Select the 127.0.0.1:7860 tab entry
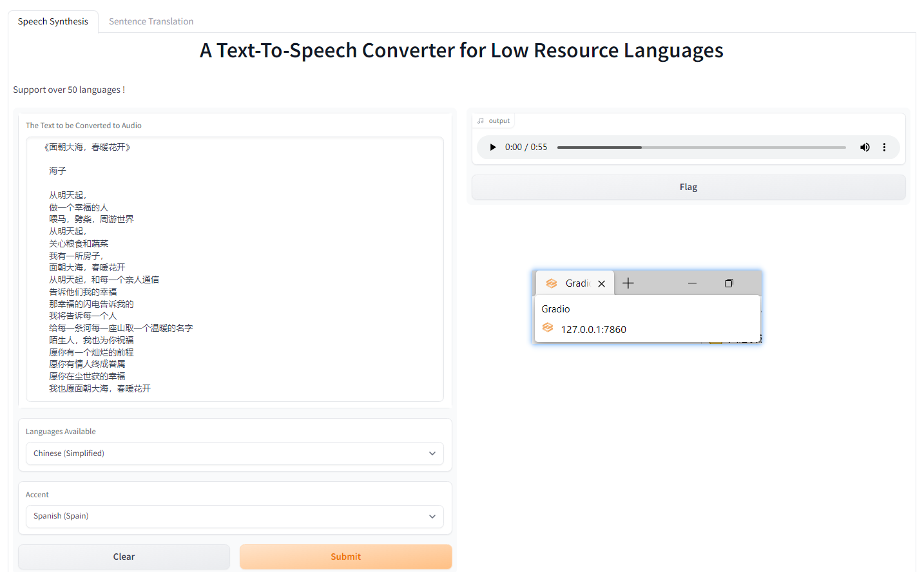Screen dimensions: 924x572 click(593, 329)
